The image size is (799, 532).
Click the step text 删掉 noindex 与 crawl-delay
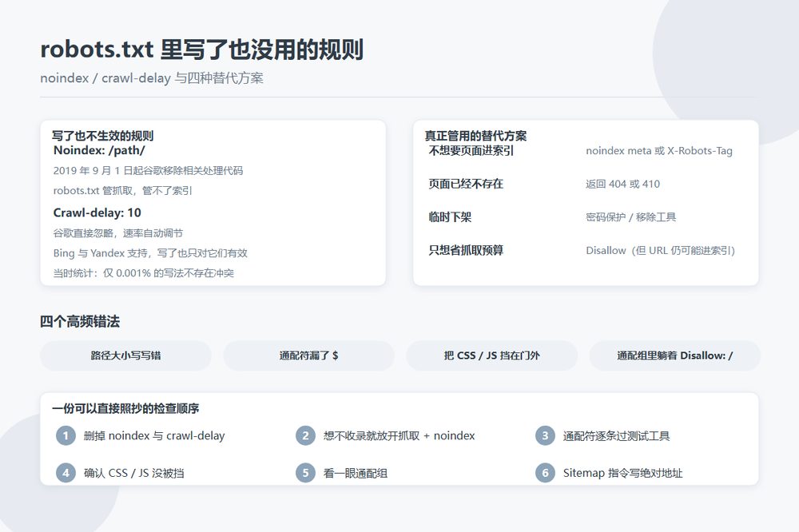point(154,435)
